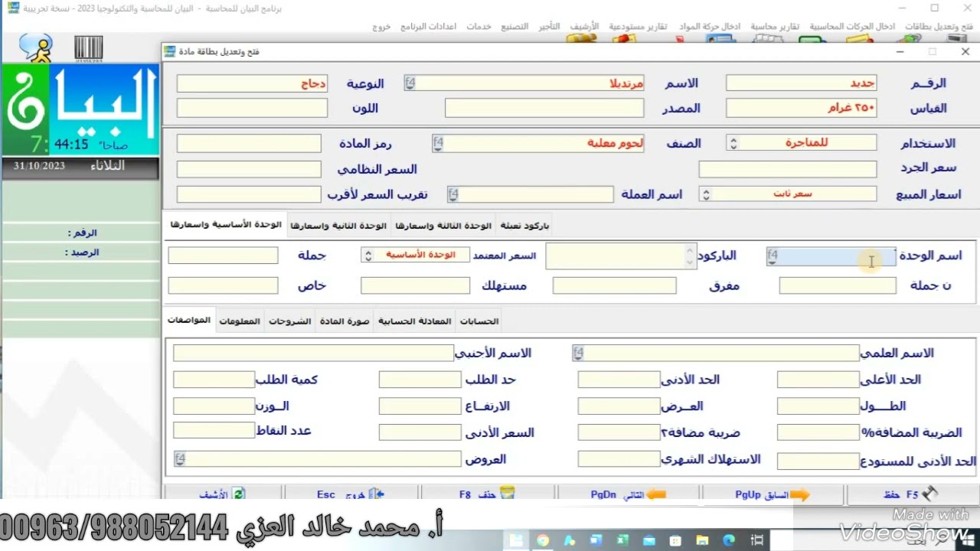Screen dimensions: 980x551
Task: Open the الاستخدام spinner showing للمتاجرة
Action: pyautogui.click(x=733, y=142)
